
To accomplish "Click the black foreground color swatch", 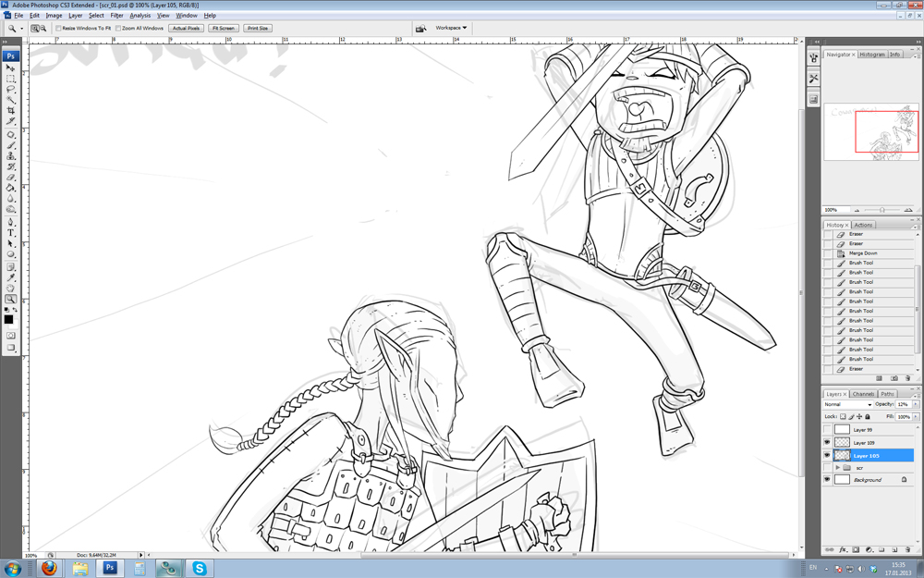I will [8, 319].
